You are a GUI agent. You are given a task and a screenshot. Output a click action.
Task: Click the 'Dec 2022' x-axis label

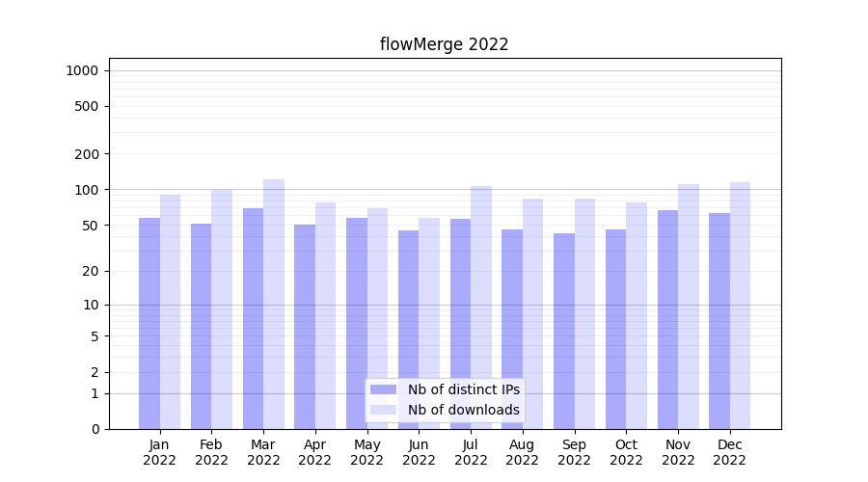729,452
